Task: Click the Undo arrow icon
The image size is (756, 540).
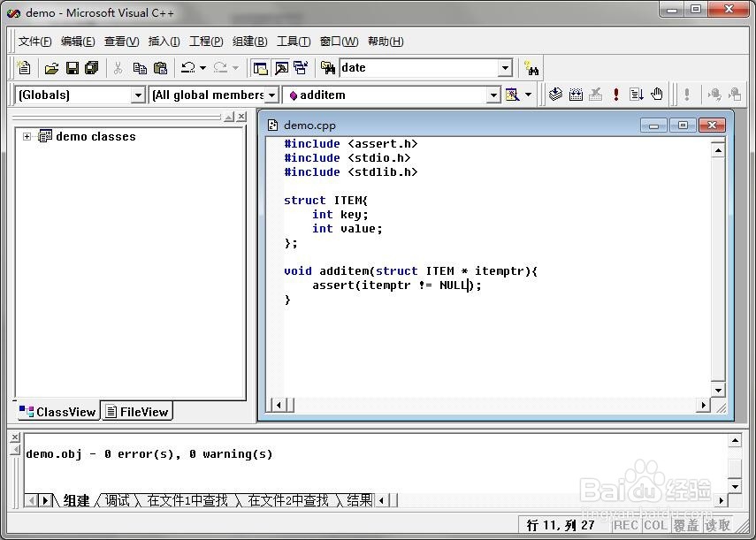Action: coord(187,68)
